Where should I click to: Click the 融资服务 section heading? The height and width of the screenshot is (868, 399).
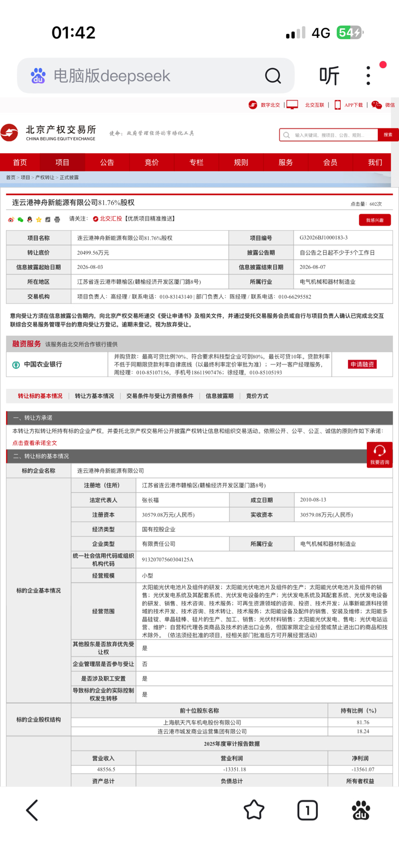point(26,344)
